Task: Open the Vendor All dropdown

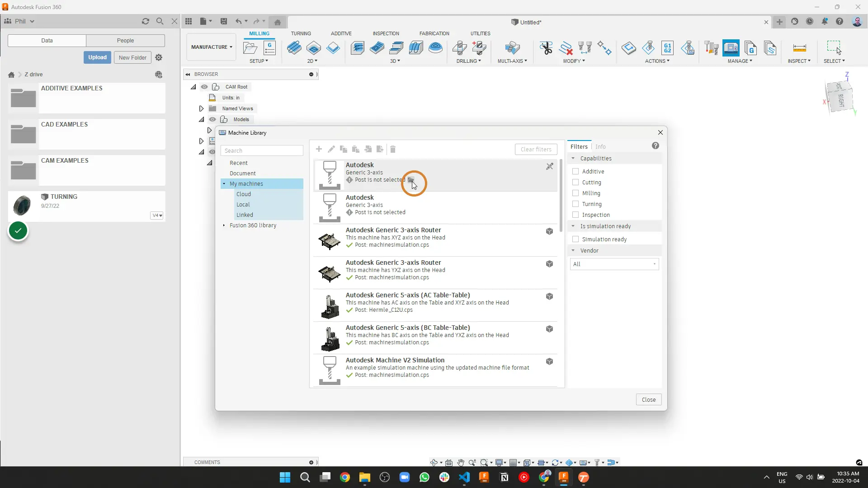Action: [x=614, y=264]
